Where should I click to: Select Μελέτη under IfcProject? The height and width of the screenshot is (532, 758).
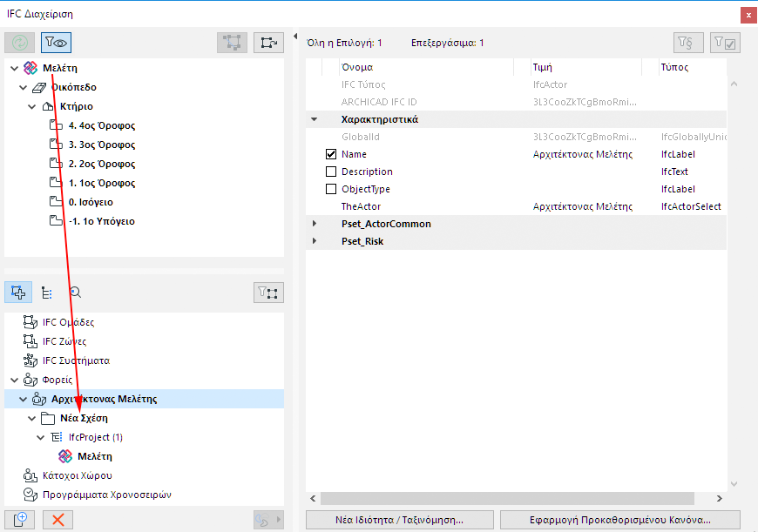pyautogui.click(x=95, y=456)
